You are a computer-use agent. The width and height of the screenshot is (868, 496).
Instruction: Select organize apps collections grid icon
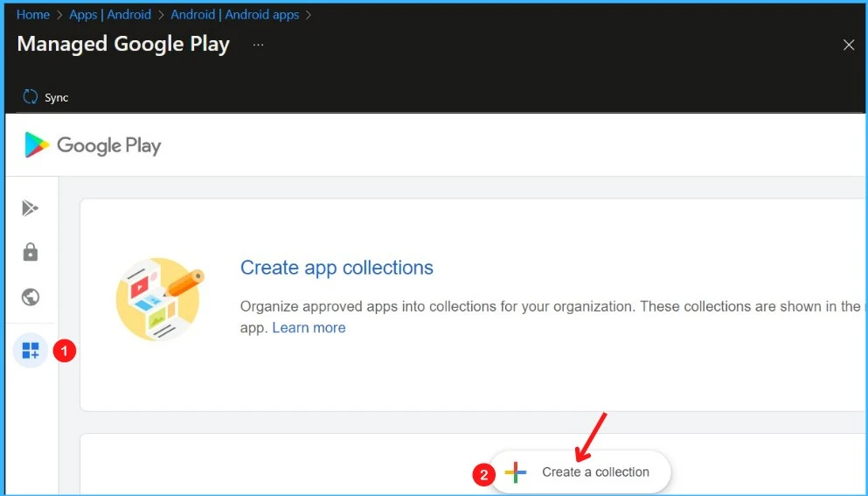(30, 350)
